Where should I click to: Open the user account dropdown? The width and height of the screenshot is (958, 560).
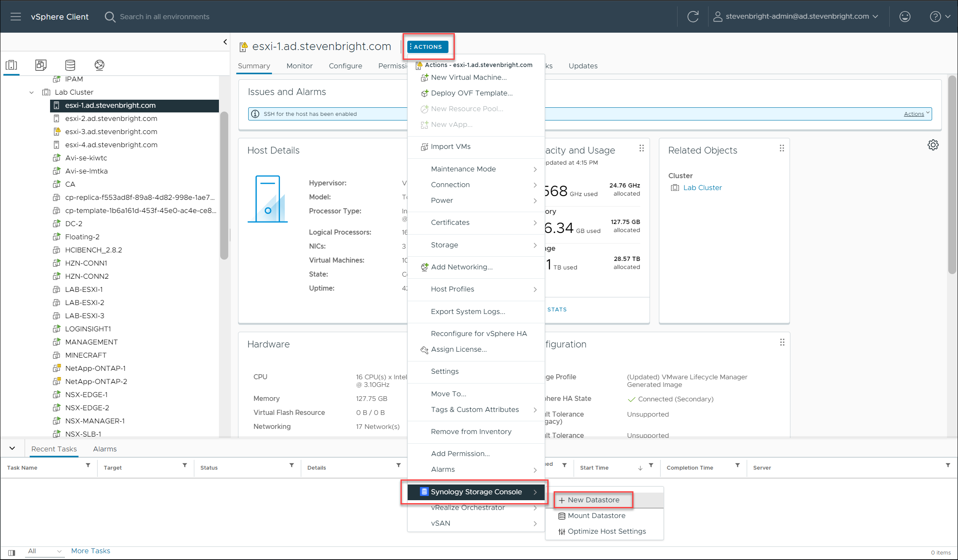click(x=796, y=17)
